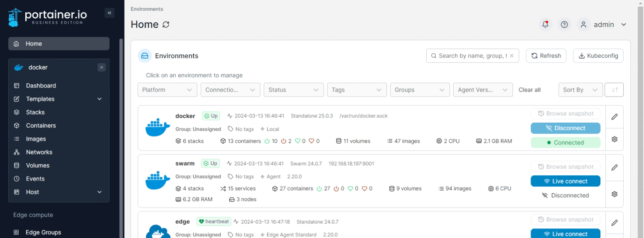Click Live connect for swarm environment
Image resolution: width=644 pixels, height=238 pixels.
coord(565,181)
